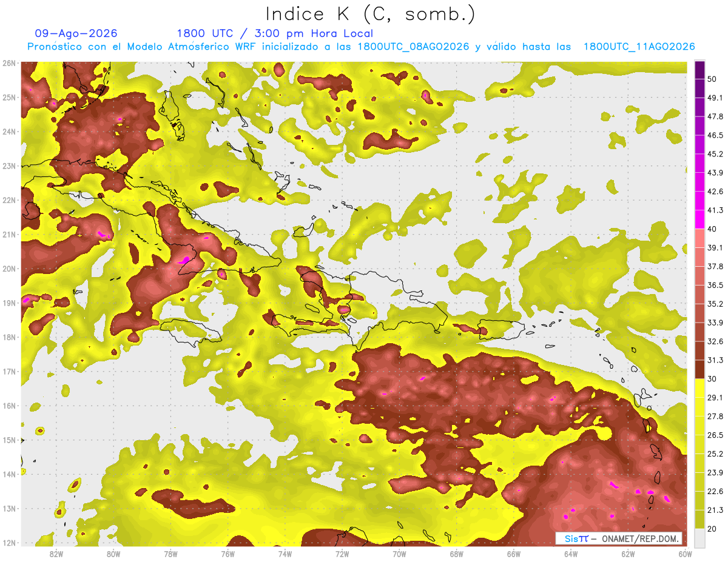Screen dimensions: 728x562
Task: Click the colorbar value 25.2
Action: click(715, 454)
